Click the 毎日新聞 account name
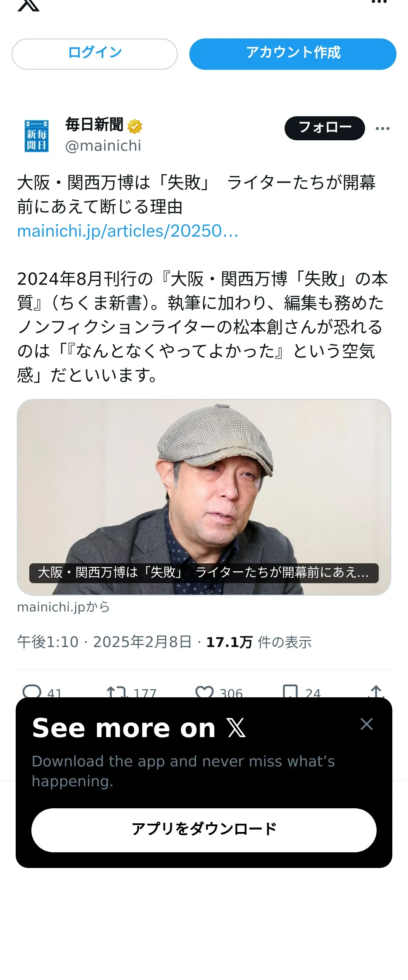This screenshot has width=408, height=980. click(x=94, y=125)
